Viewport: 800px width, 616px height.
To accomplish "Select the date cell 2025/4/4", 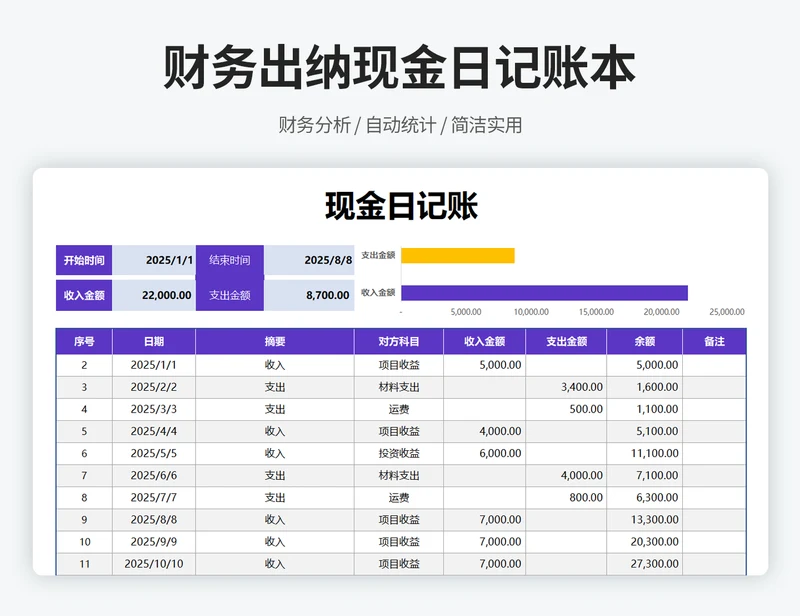I will click(x=154, y=431).
